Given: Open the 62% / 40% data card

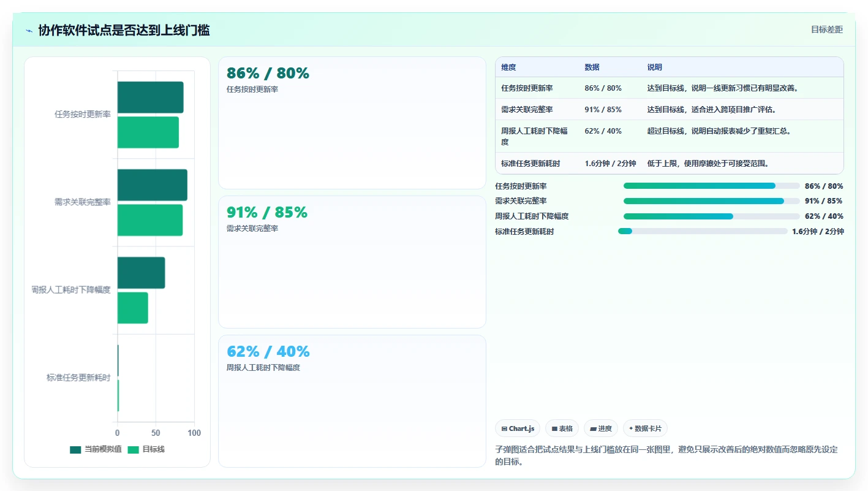Looking at the screenshot, I should tap(352, 401).
